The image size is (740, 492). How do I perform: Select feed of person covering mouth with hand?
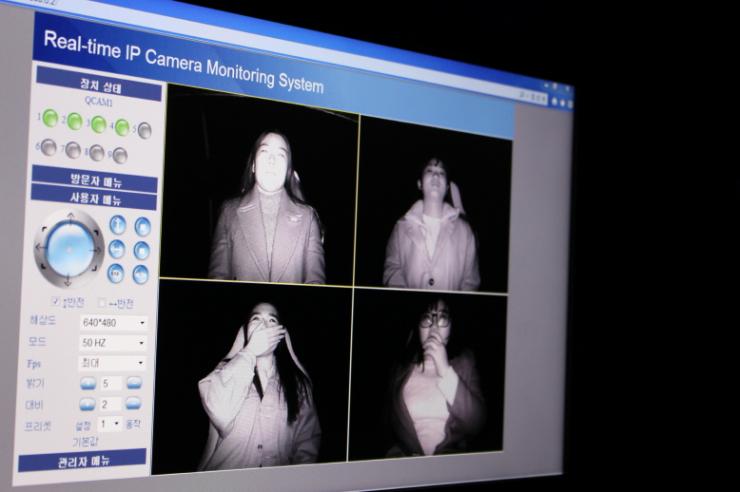coord(252,376)
